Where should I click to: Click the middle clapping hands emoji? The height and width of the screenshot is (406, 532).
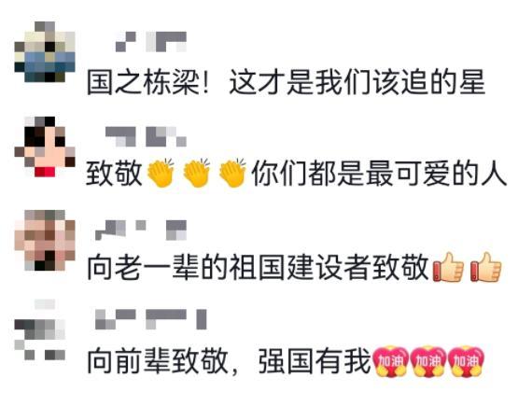197,173
